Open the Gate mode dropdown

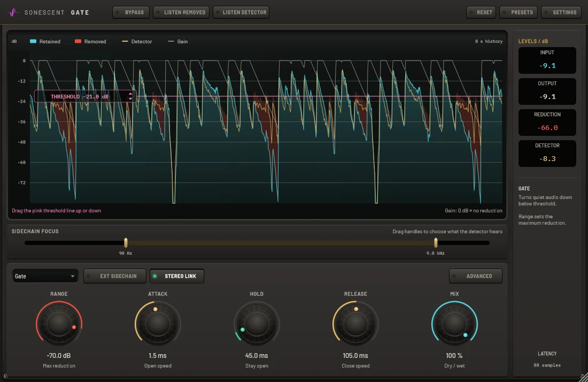(x=45, y=276)
